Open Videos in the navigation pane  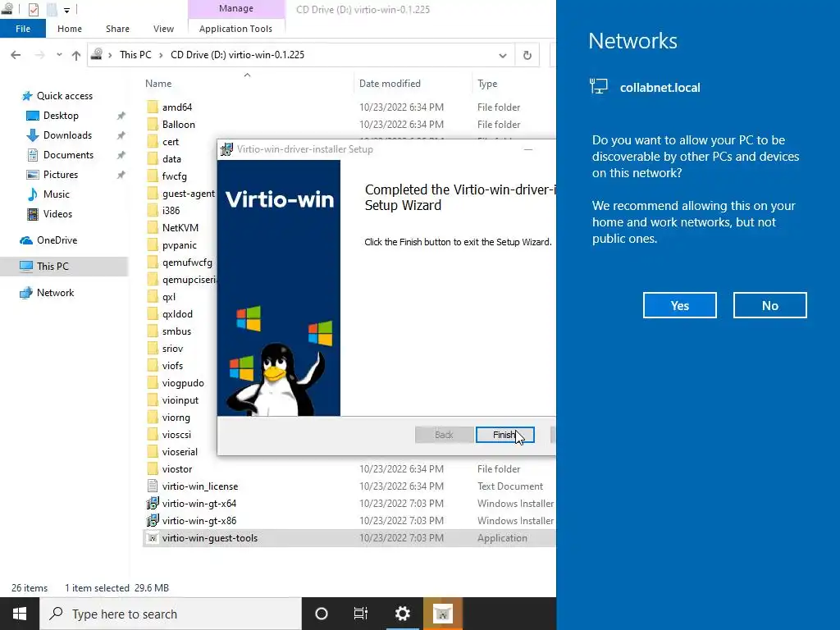tap(57, 214)
